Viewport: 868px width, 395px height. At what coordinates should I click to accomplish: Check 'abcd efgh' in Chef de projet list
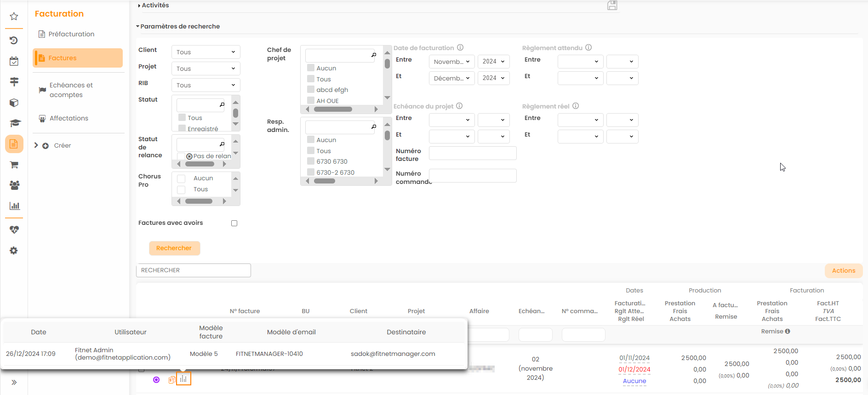311,90
